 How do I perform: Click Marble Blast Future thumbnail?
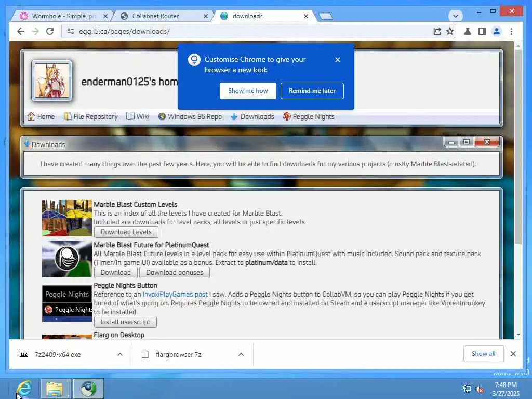[x=67, y=259]
